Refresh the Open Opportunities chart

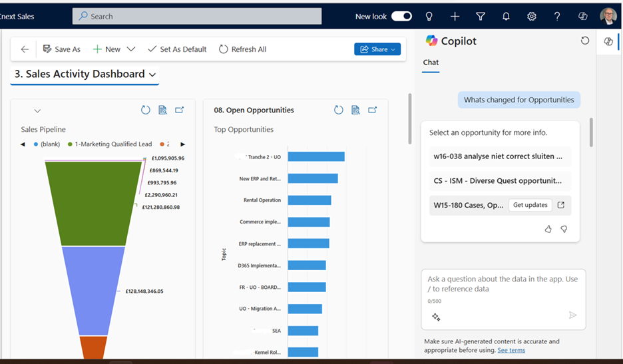[338, 110]
